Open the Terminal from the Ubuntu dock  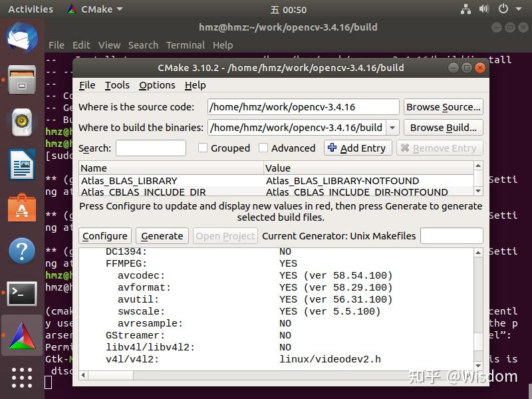coord(21,293)
